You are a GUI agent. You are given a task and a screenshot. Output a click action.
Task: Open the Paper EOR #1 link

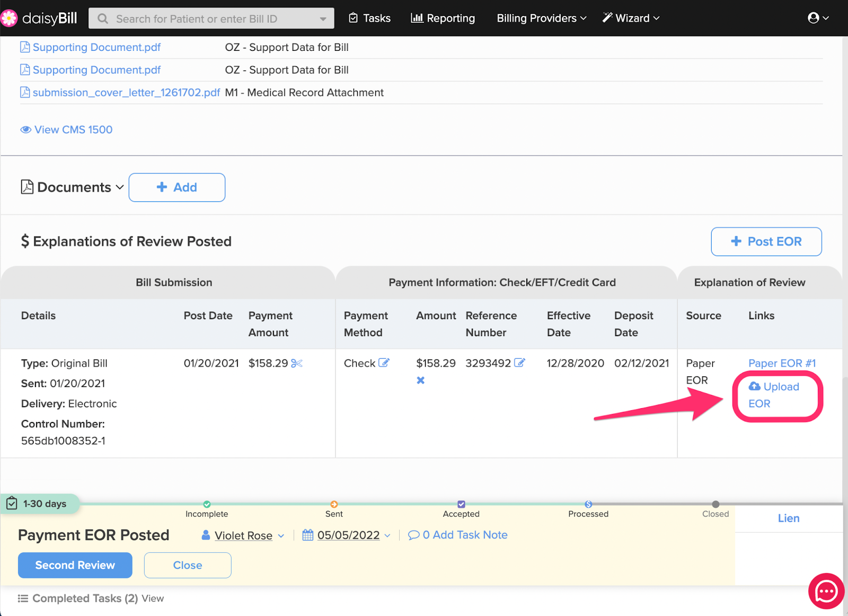pyautogui.click(x=782, y=363)
